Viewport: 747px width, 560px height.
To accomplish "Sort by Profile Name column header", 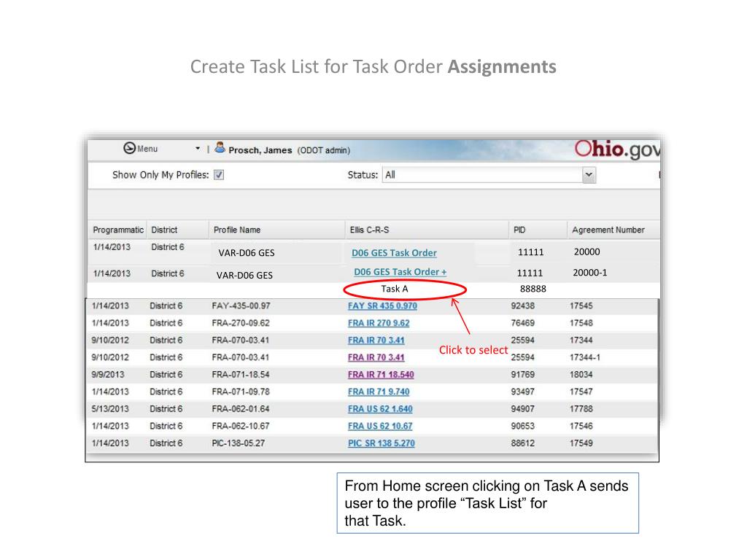I will (x=237, y=230).
